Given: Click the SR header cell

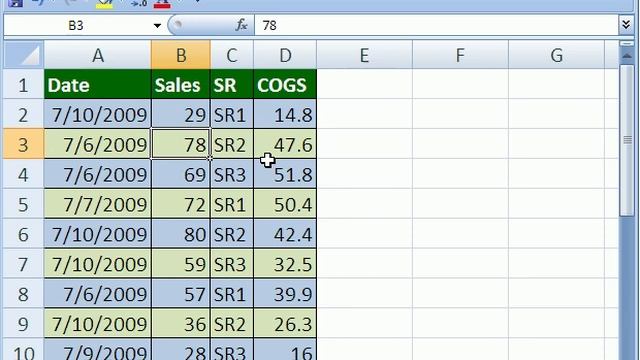Looking at the screenshot, I should coord(232,84).
